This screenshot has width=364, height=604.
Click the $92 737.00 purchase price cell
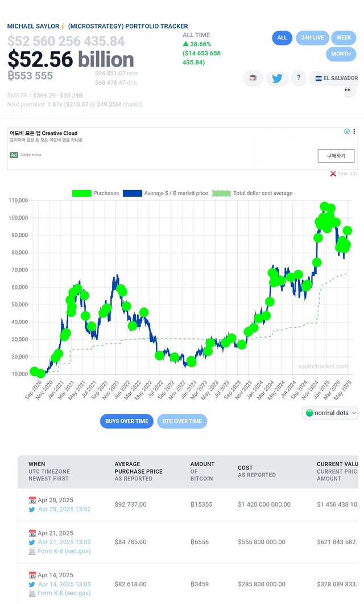tap(130, 504)
